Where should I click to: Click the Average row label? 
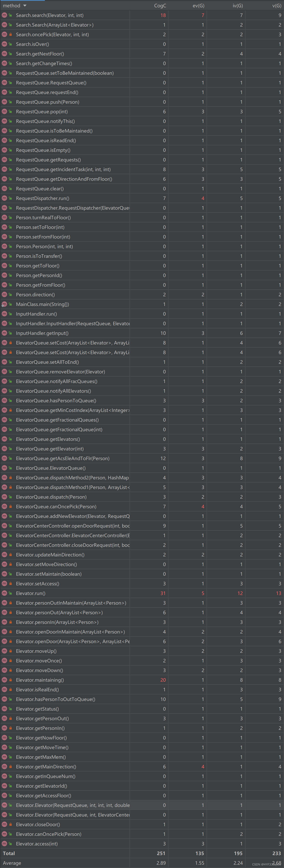12,863
